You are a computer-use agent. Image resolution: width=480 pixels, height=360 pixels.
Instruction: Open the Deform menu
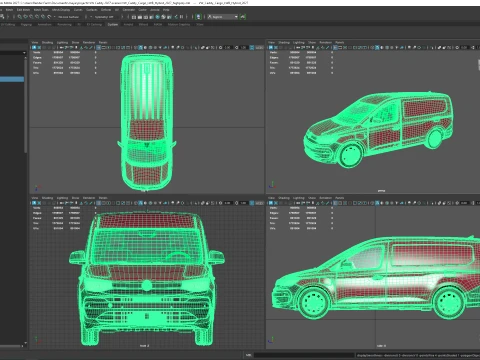[106, 10]
